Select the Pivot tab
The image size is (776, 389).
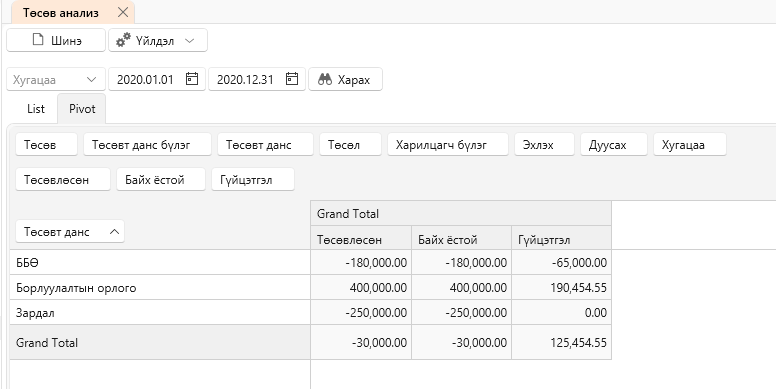pyautogui.click(x=82, y=109)
